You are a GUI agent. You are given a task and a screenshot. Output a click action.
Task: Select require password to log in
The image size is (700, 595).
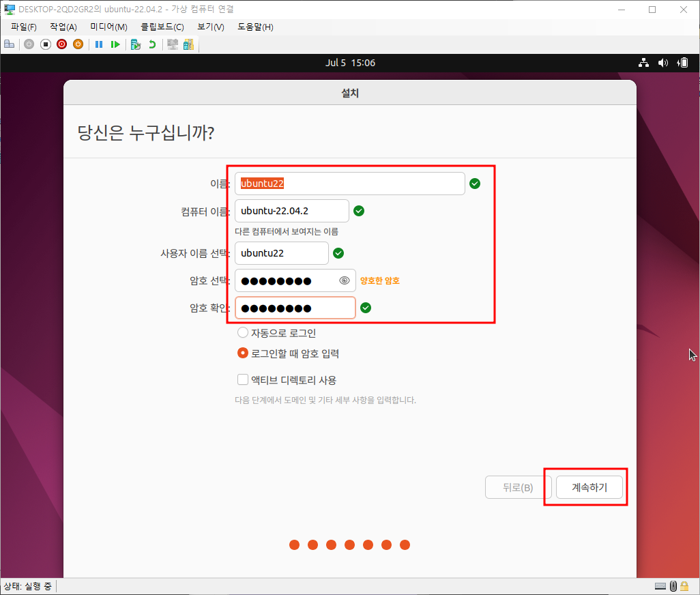tap(289, 353)
